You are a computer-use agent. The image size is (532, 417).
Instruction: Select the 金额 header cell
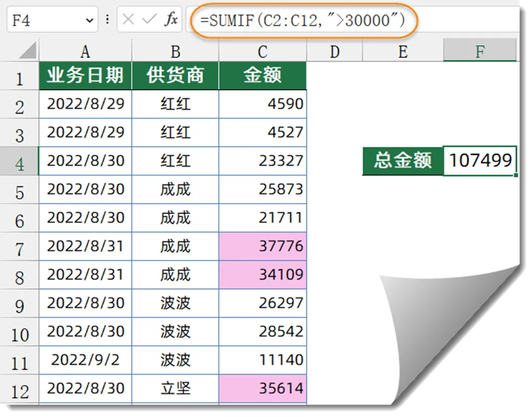[x=262, y=75]
